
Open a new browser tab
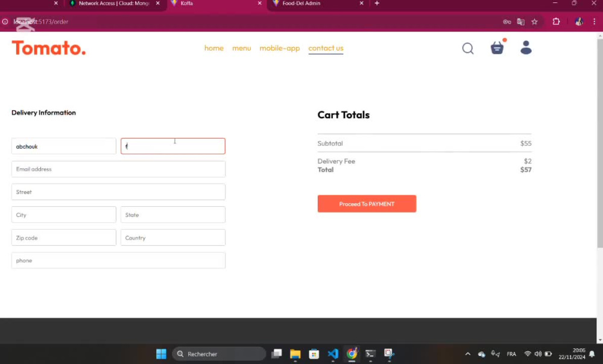pos(377,3)
